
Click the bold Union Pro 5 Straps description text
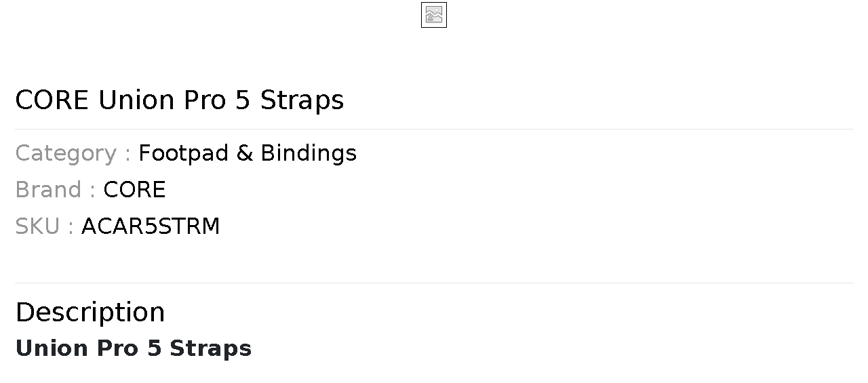(x=134, y=348)
